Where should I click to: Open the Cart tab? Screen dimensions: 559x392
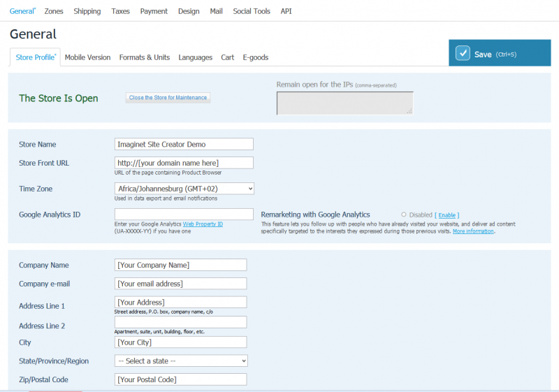pyautogui.click(x=228, y=57)
